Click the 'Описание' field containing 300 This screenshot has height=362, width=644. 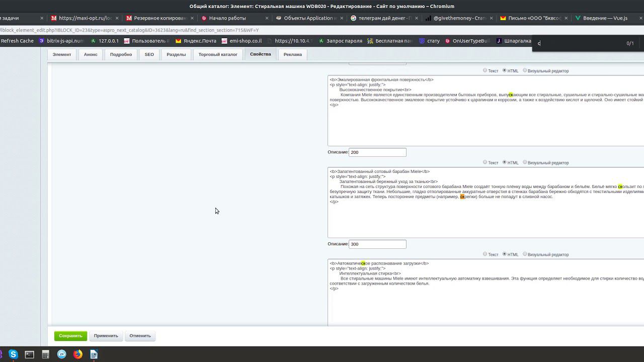click(377, 244)
